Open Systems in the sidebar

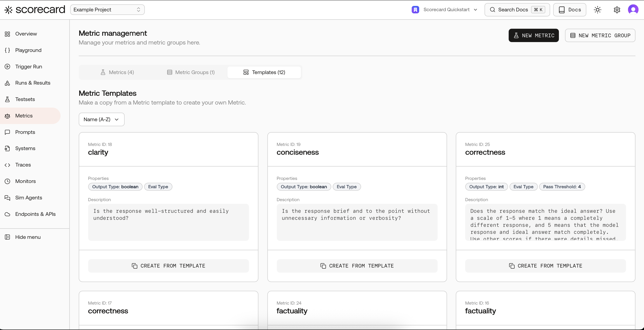(x=30, y=148)
